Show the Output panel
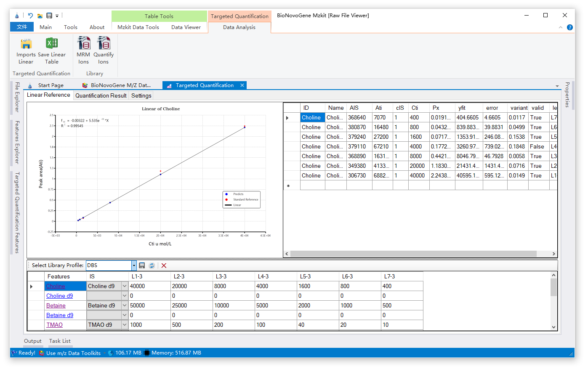Viewport: 588px width, 368px height. (x=33, y=341)
